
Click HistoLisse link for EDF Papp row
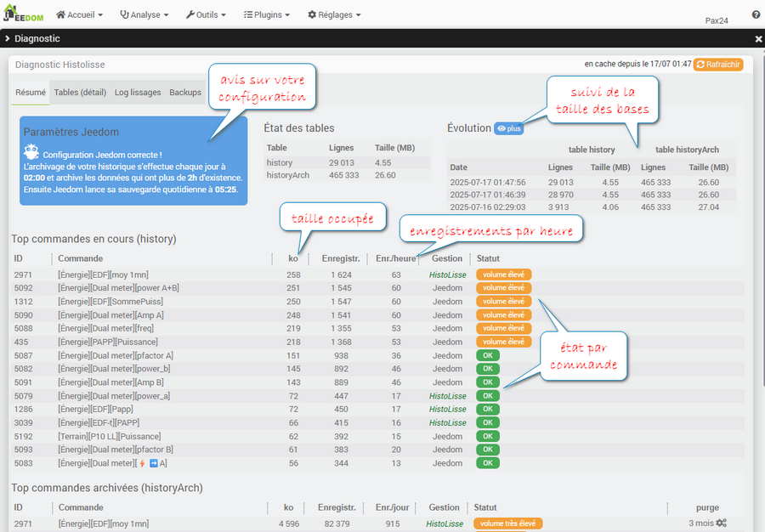[x=447, y=409]
